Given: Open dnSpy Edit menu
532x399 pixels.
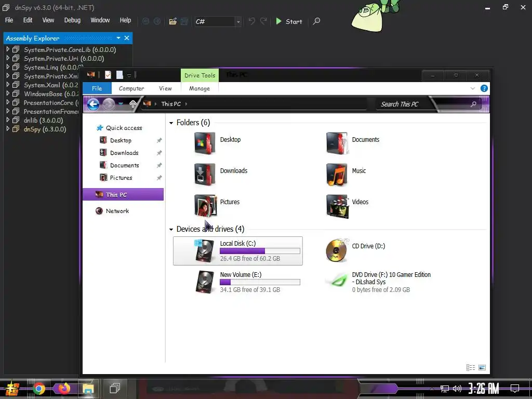Looking at the screenshot, I should click(x=28, y=20).
